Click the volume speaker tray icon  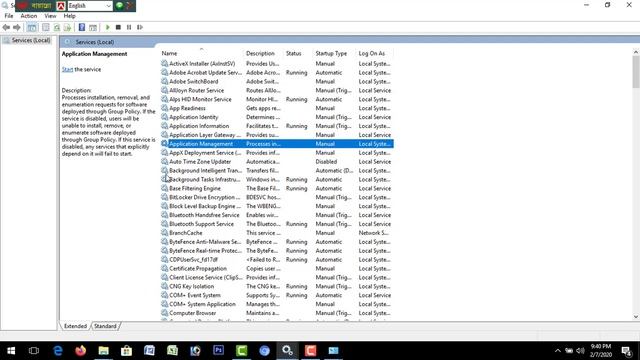coord(580,351)
